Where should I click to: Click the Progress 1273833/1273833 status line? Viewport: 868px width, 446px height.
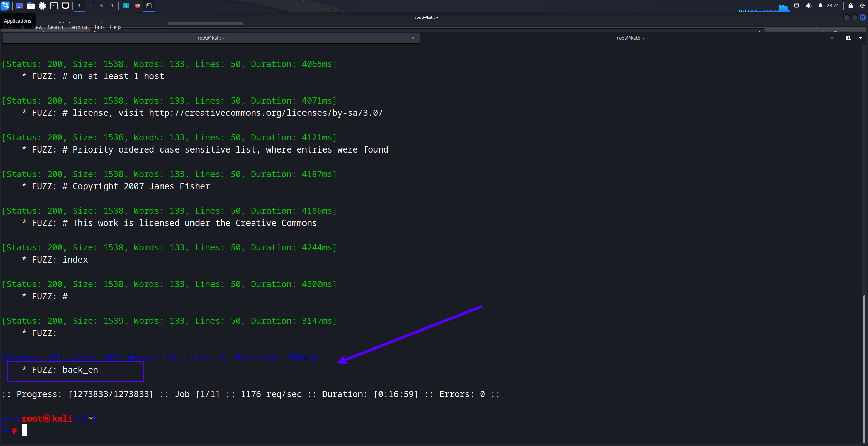251,394
